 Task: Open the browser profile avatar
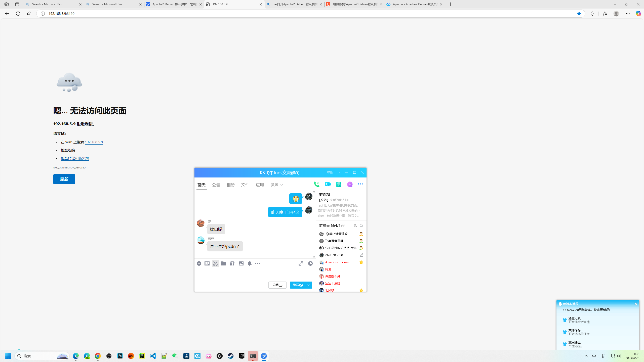(x=616, y=14)
